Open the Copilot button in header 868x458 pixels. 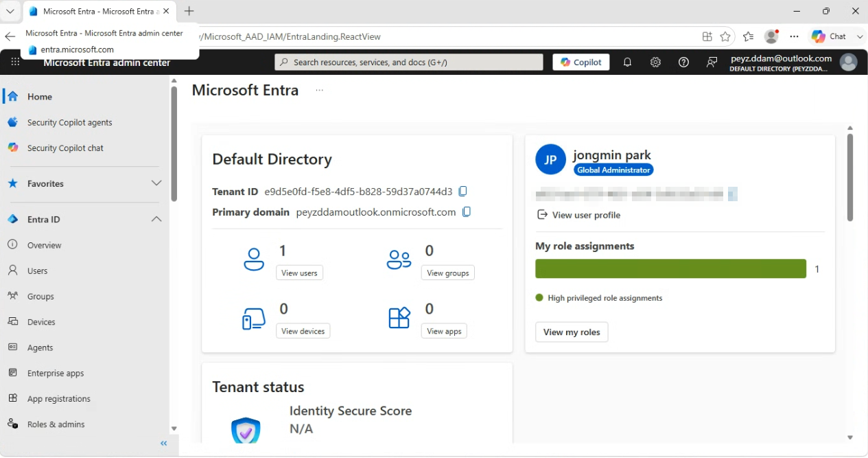pos(581,62)
